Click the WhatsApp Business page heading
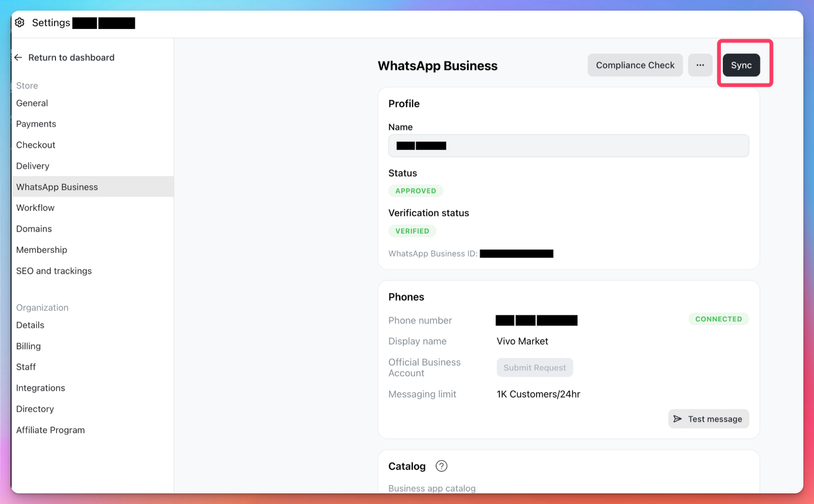Image resolution: width=814 pixels, height=504 pixels. coord(438,66)
